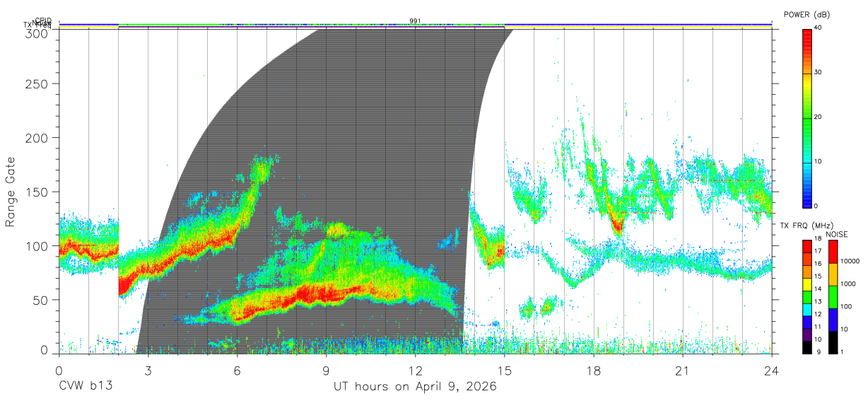Image resolution: width=868 pixels, height=401 pixels.
Task: Select the 1000 label on noise scale
Action: click(848, 284)
